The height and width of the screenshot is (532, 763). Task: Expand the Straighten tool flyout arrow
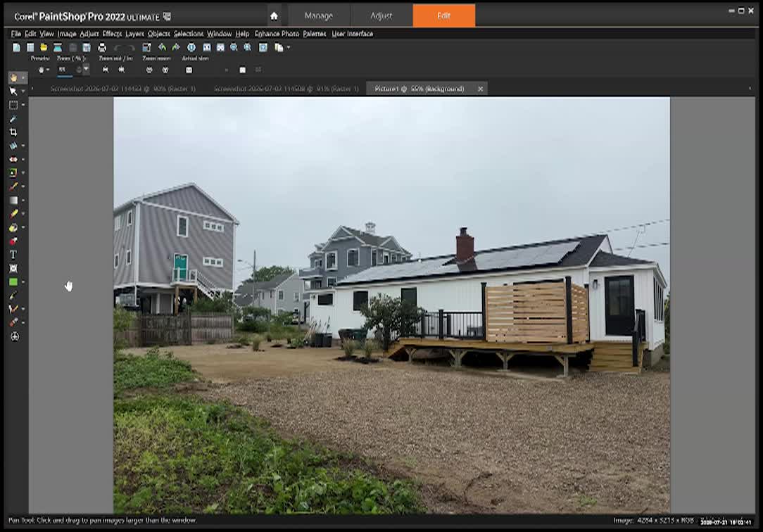coord(23,146)
